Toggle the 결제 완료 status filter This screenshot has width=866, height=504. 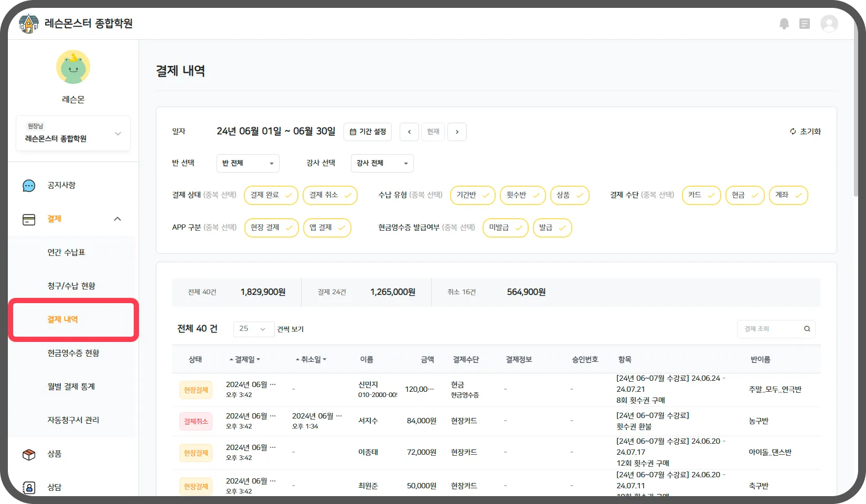[x=271, y=195]
